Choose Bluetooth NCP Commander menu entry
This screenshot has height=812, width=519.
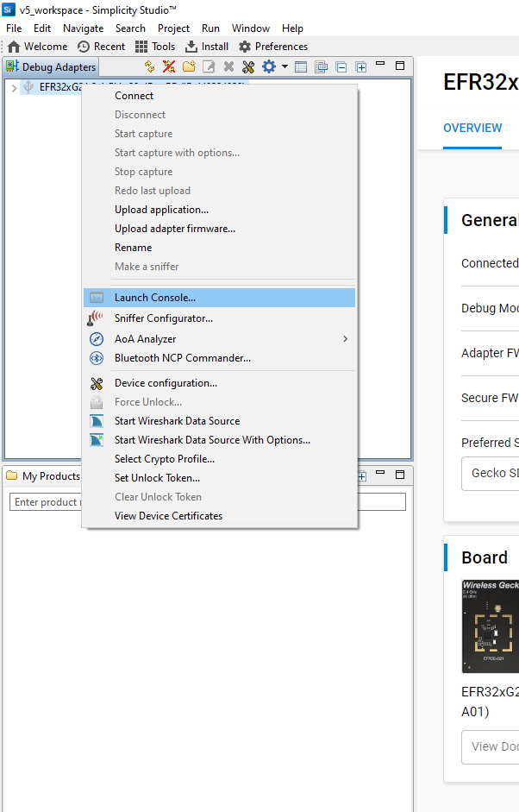tap(182, 358)
